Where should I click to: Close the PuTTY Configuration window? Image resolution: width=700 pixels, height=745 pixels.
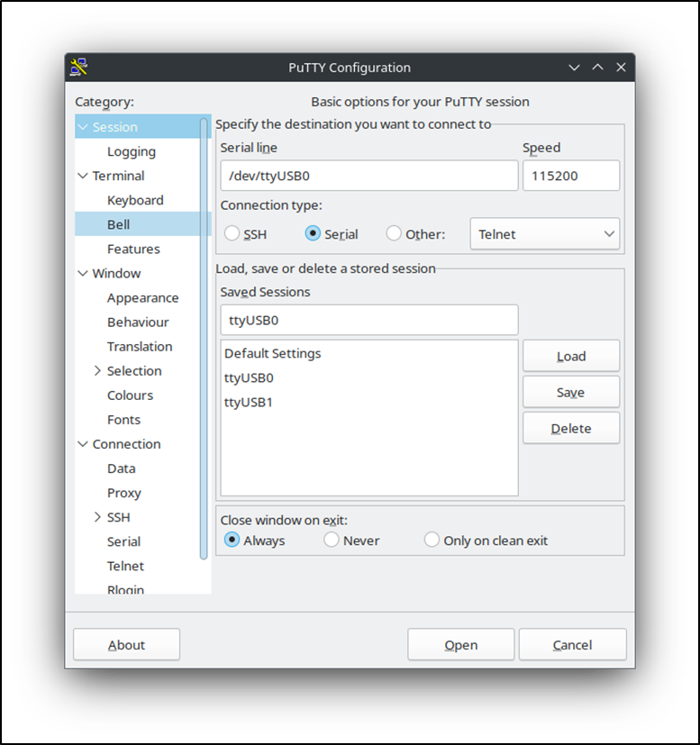pyautogui.click(x=621, y=67)
